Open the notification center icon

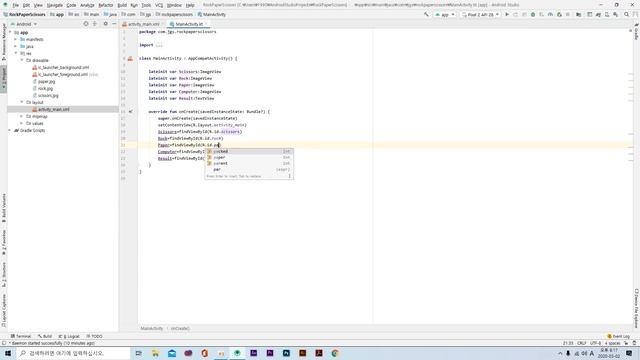click(x=629, y=353)
